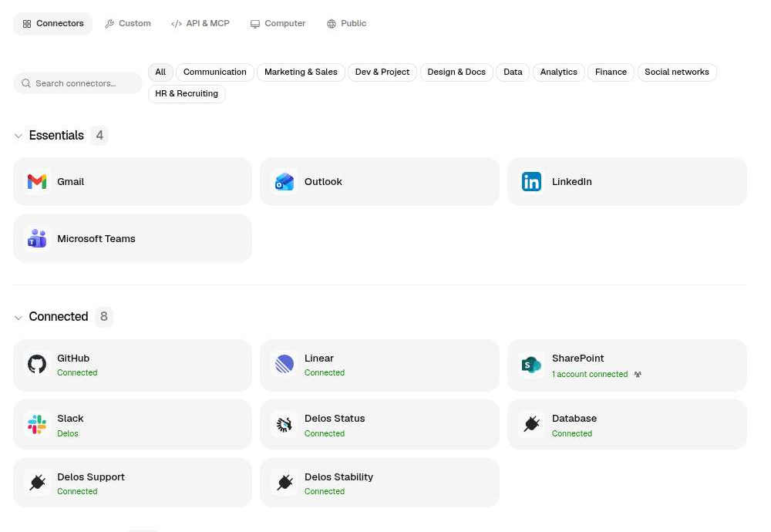This screenshot has width=771, height=532.
Task: Click the Slack logo icon
Action: tap(37, 424)
